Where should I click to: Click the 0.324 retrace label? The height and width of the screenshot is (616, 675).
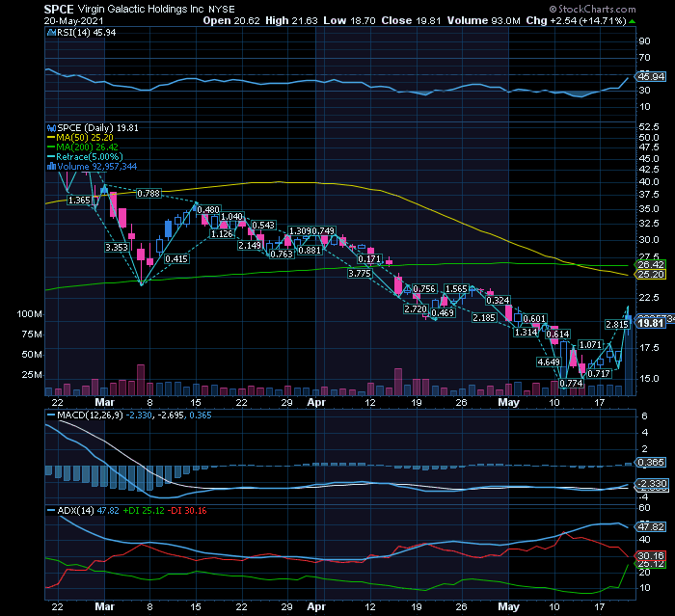pyautogui.click(x=499, y=300)
